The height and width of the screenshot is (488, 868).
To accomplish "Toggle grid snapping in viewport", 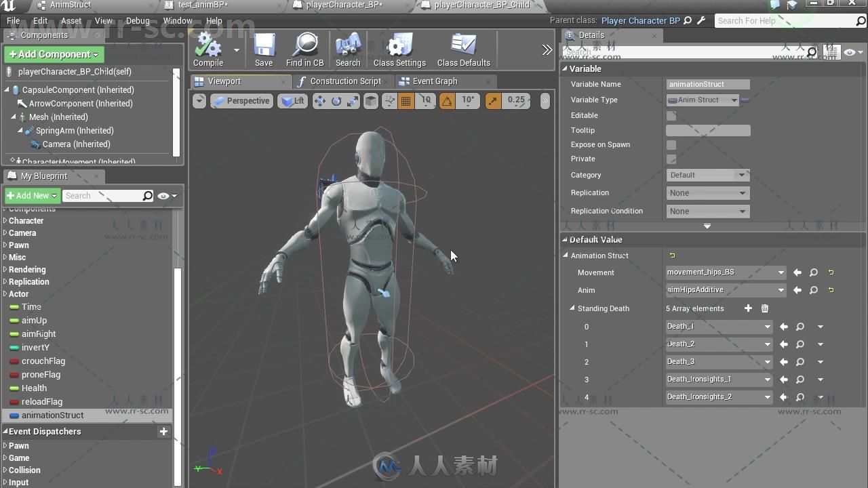I will pos(406,101).
